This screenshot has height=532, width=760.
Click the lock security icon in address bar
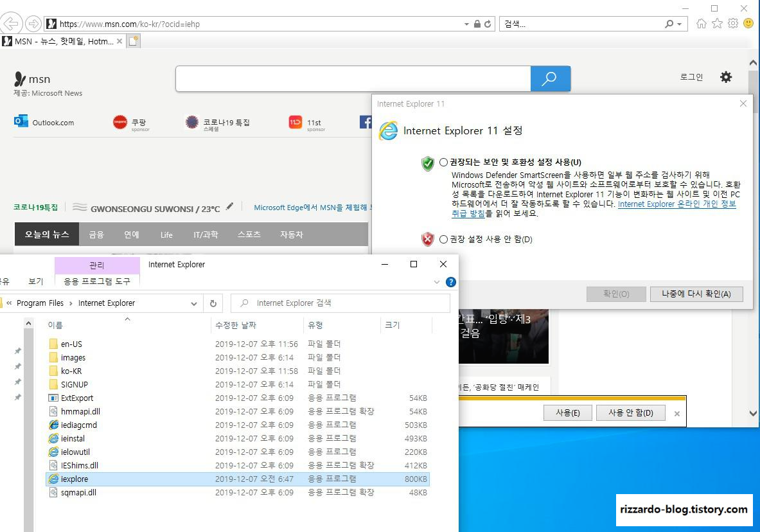tap(477, 24)
